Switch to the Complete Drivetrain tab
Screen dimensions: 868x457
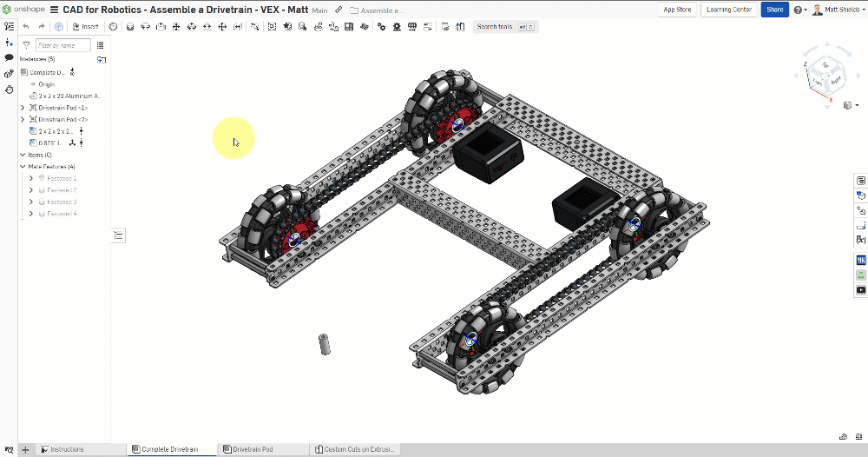[172, 449]
